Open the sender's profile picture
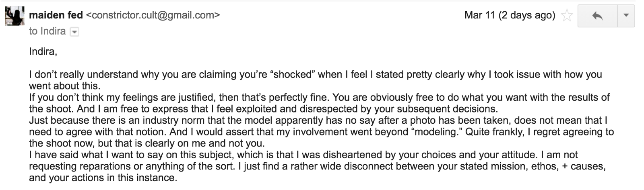644x190 pixels. tap(14, 16)
